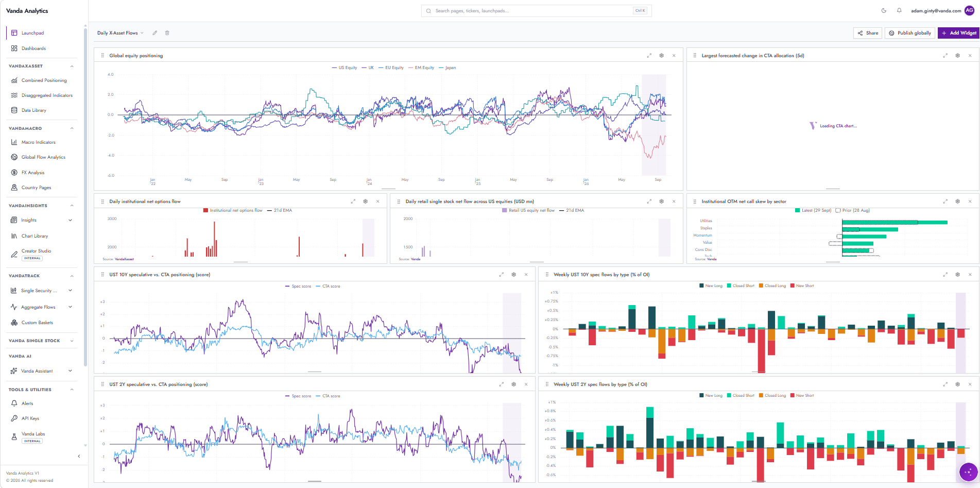980x488 pixels.
Task: Expand Institutional OTM call skew widget
Action: click(x=945, y=201)
